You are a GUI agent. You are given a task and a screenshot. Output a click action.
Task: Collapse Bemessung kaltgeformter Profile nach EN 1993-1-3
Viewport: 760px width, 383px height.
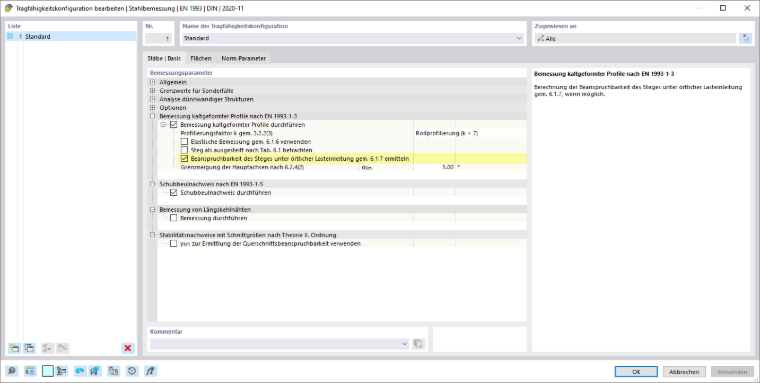[x=153, y=116]
